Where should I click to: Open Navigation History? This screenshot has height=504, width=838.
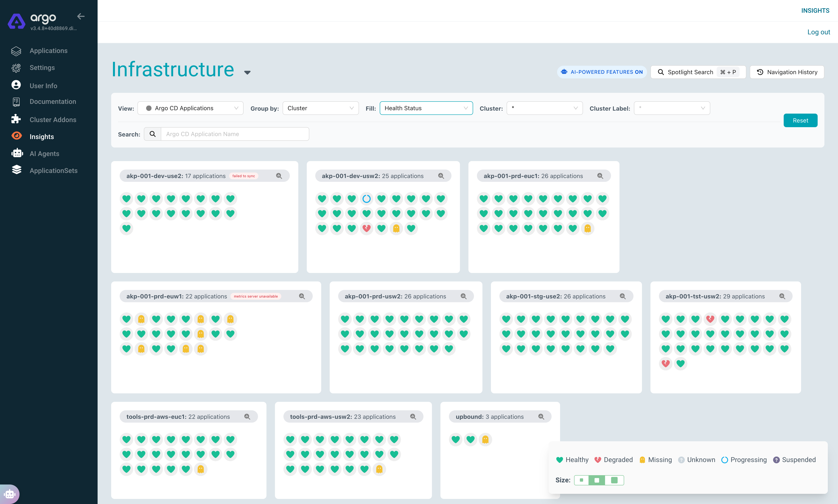pos(787,72)
